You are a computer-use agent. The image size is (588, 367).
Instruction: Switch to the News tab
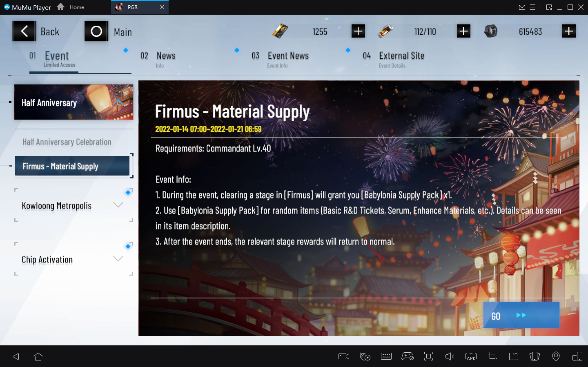click(x=166, y=56)
